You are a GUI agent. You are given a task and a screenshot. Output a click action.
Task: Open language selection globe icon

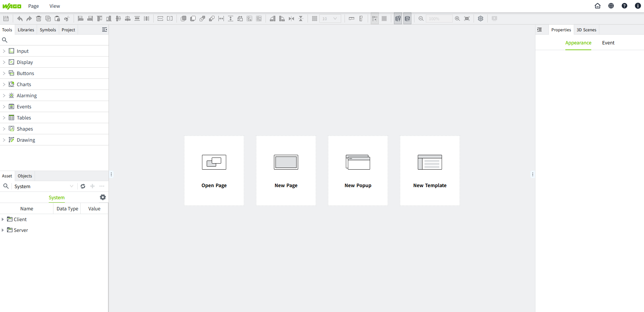(611, 6)
